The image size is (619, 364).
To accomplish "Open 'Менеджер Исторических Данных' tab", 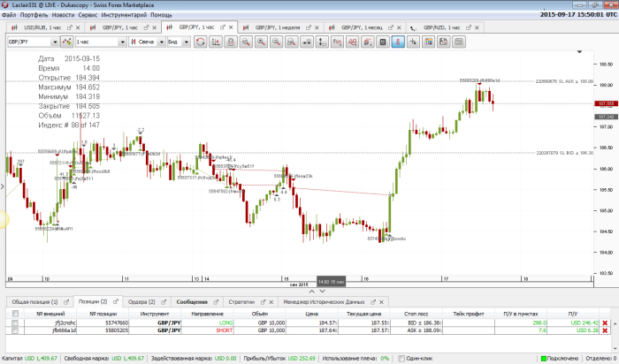I will (324, 302).
